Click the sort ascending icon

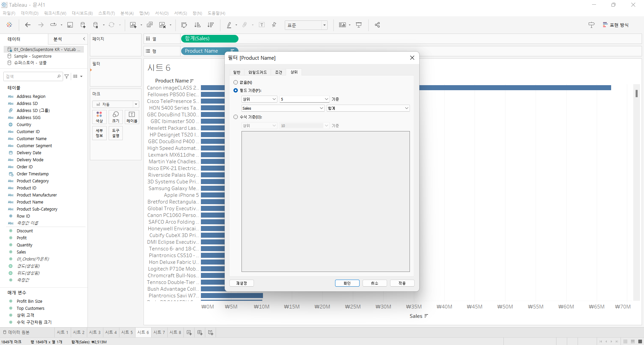[x=198, y=25]
